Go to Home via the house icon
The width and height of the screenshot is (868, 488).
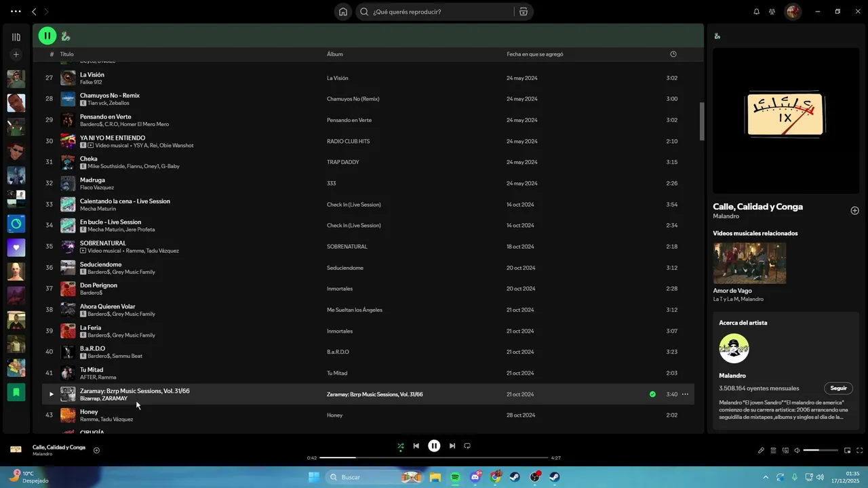tap(343, 12)
